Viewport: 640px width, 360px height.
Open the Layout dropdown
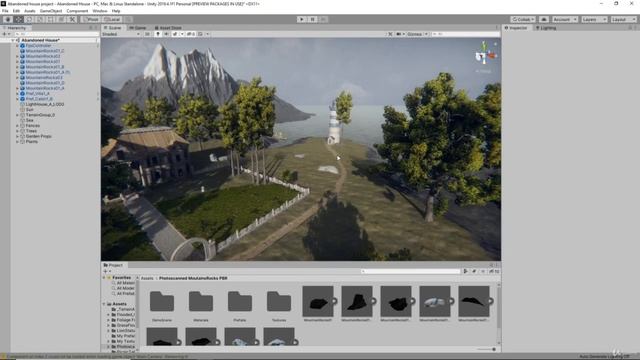623,19
